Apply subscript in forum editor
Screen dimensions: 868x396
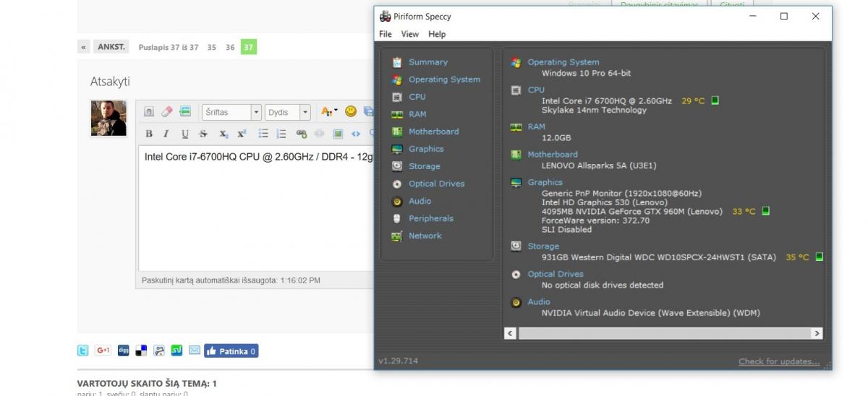tap(224, 134)
